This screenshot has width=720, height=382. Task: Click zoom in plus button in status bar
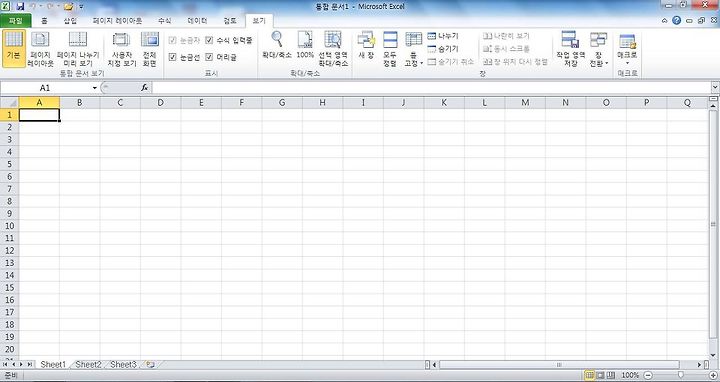713,375
